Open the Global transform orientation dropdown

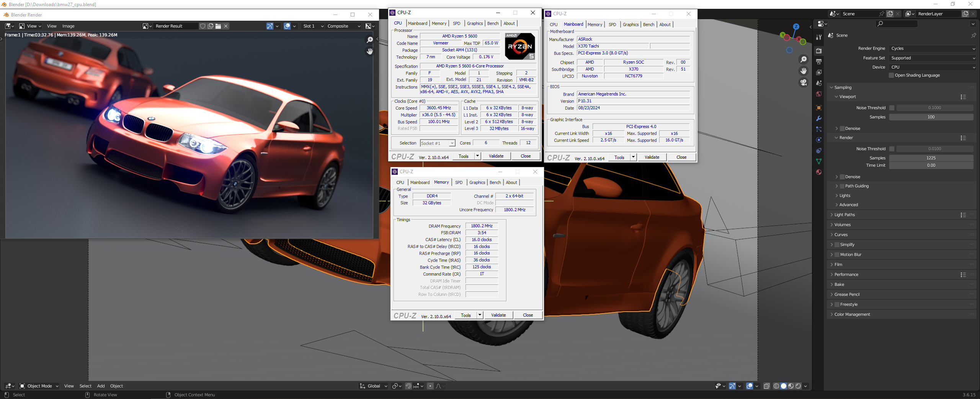(373, 386)
